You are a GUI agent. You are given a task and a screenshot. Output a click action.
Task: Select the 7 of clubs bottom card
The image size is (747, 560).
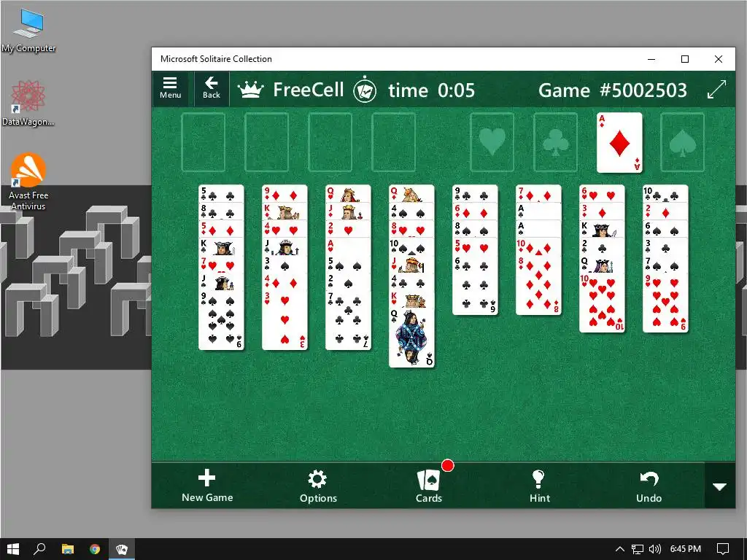point(348,319)
